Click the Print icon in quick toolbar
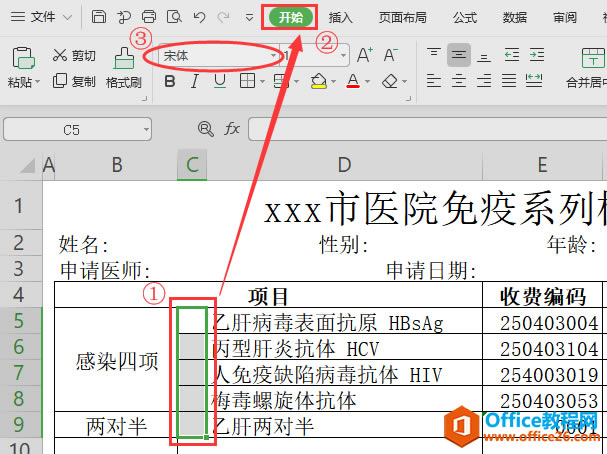607x454 pixels. click(149, 17)
